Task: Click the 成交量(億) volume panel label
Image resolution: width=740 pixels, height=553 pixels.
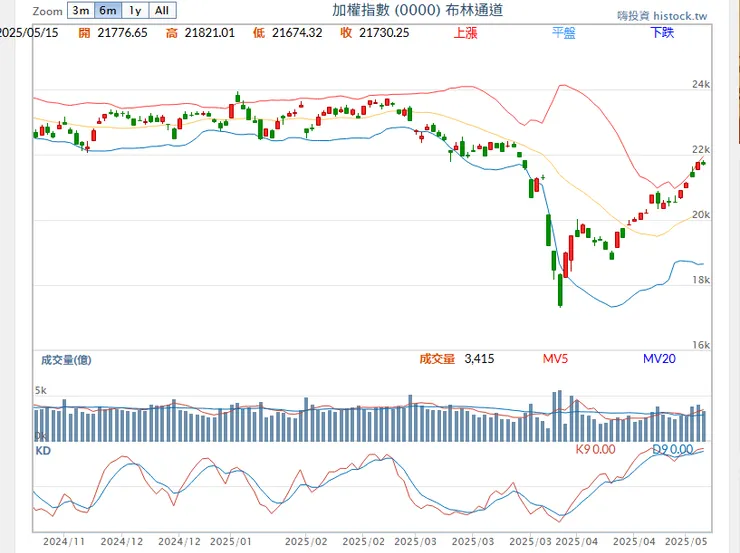Action: point(65,359)
